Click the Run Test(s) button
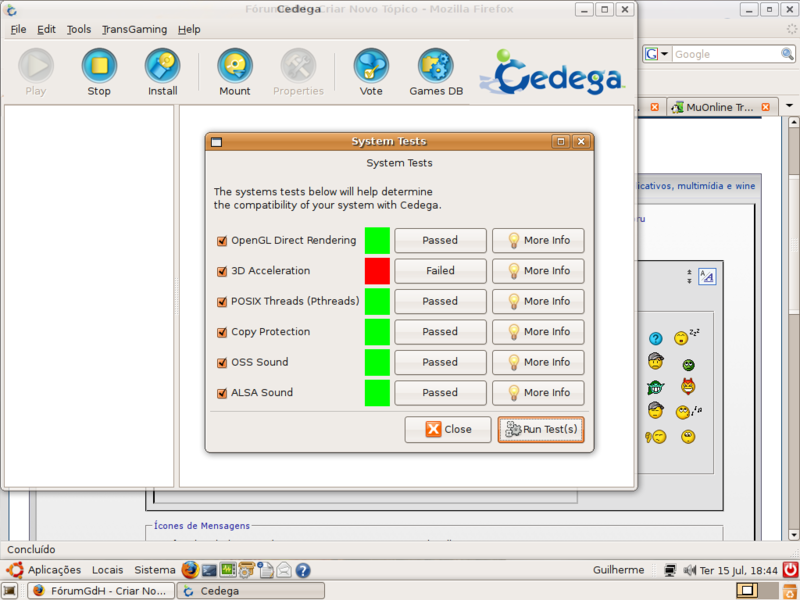Viewport: 800px width, 600px height. (x=541, y=429)
